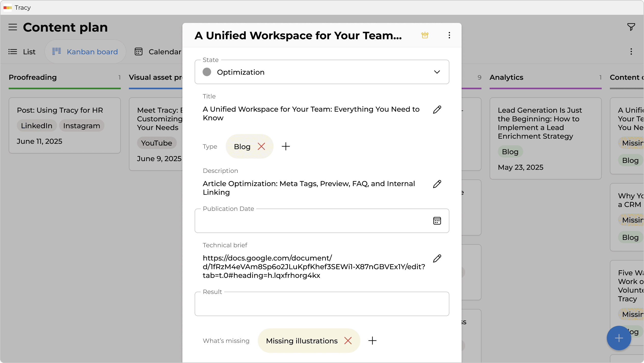Click the blue add-item floating button
The height and width of the screenshot is (363, 644).
click(619, 338)
